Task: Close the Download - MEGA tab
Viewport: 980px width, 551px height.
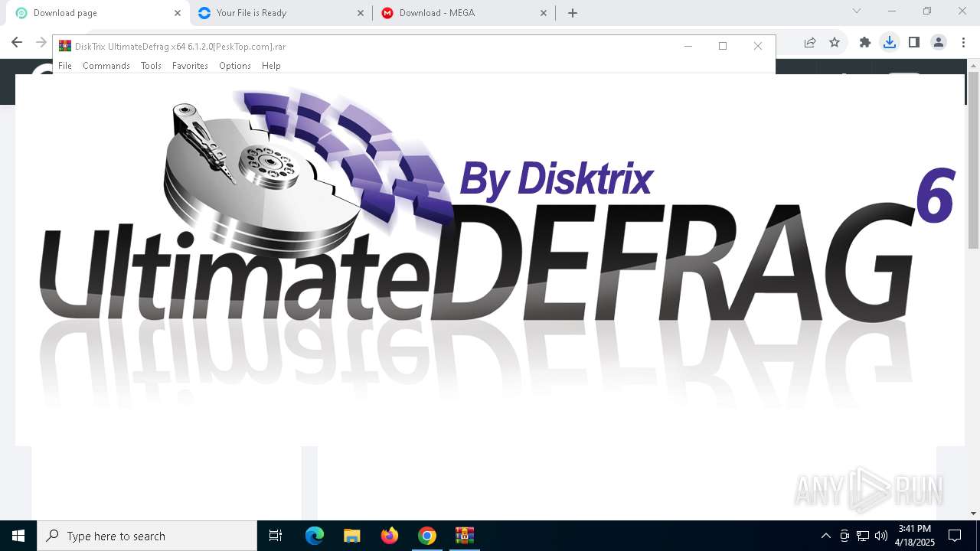Action: pyautogui.click(x=544, y=13)
